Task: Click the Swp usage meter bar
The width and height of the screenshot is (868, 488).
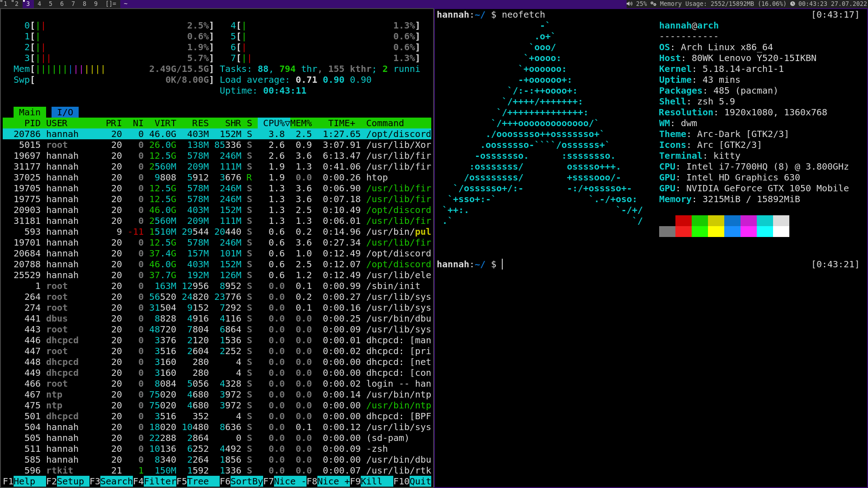Action: pyautogui.click(x=114, y=80)
